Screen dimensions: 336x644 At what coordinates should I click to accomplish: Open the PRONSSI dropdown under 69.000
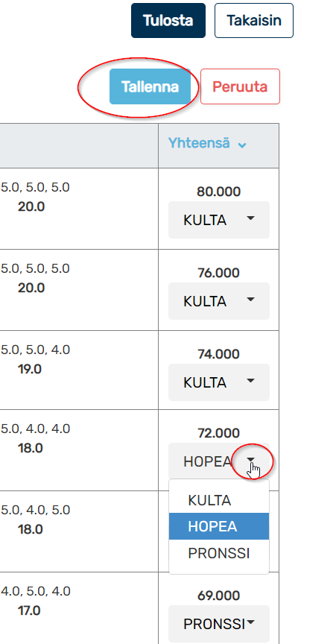point(219,623)
